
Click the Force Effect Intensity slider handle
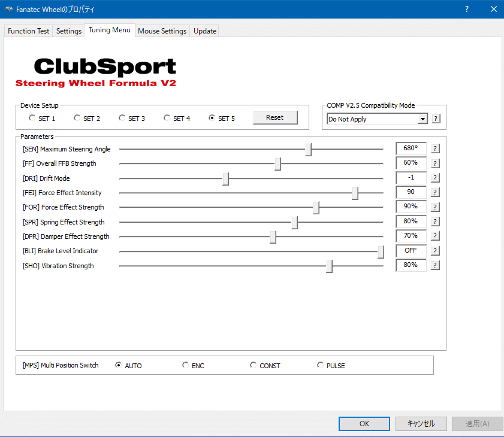[355, 193]
